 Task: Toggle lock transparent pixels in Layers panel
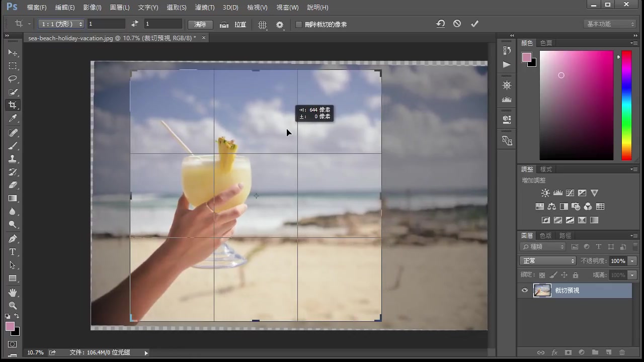point(542,275)
